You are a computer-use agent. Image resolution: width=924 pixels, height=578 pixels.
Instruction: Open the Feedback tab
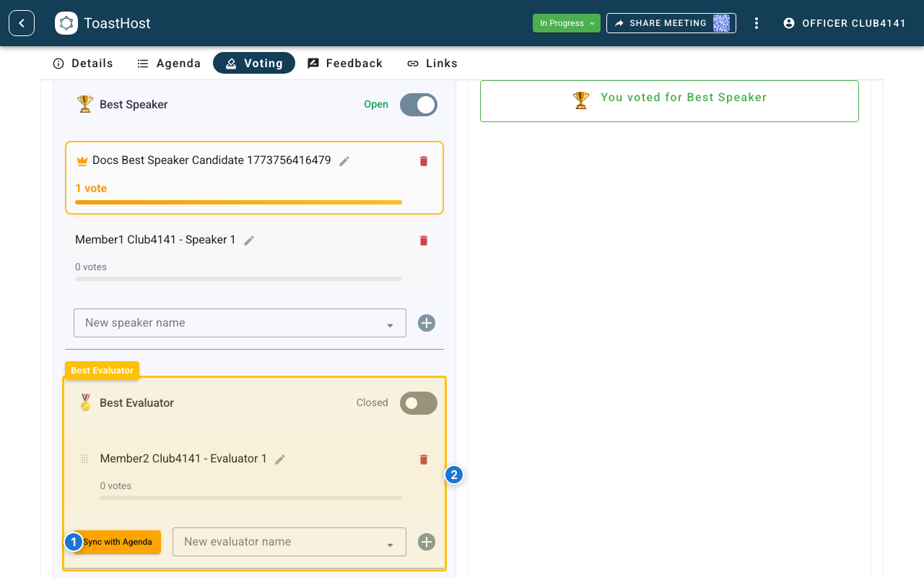click(x=345, y=63)
